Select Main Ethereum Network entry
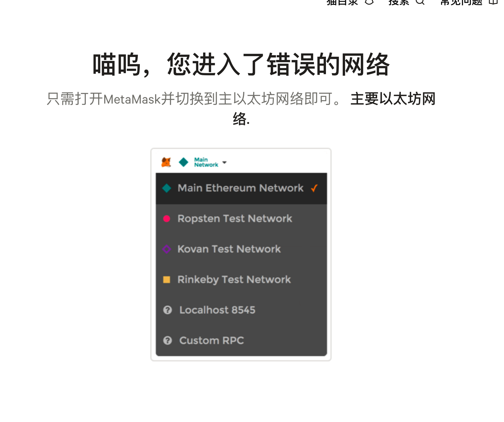 coord(241,188)
